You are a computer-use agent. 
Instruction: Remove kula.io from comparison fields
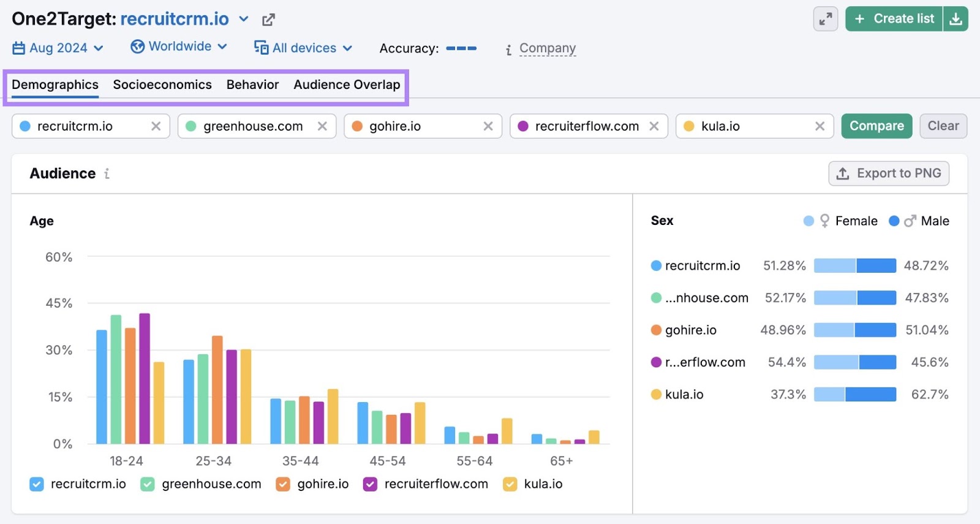pyautogui.click(x=820, y=126)
